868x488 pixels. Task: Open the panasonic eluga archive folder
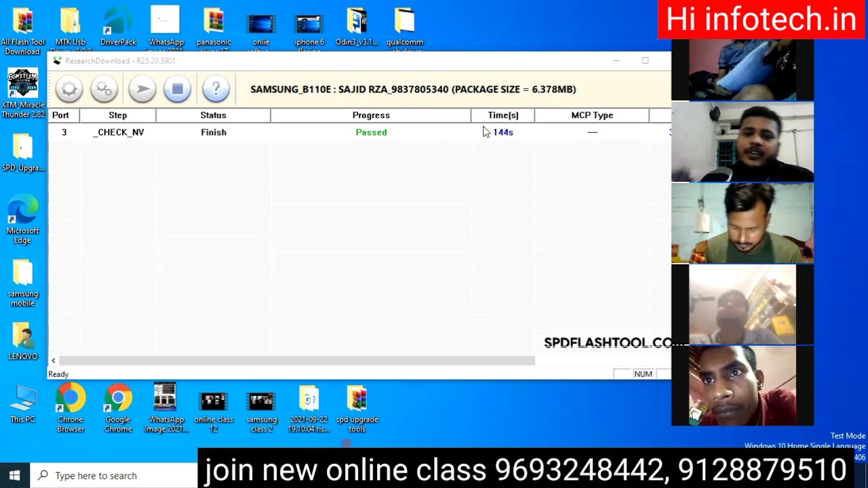click(x=214, y=30)
